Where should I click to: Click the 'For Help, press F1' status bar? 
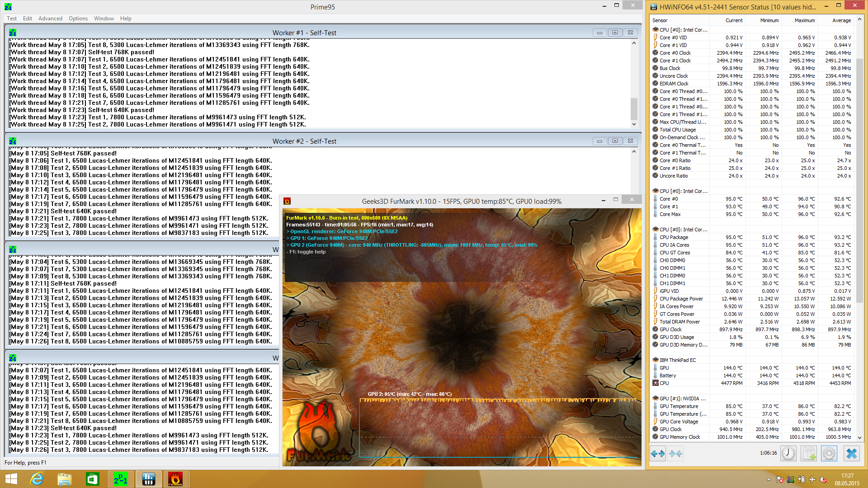25,463
